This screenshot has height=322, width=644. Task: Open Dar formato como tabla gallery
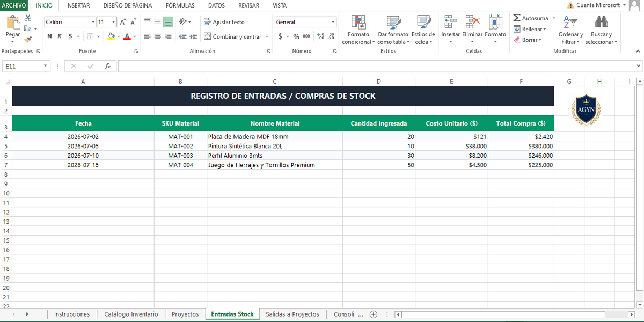(393, 30)
